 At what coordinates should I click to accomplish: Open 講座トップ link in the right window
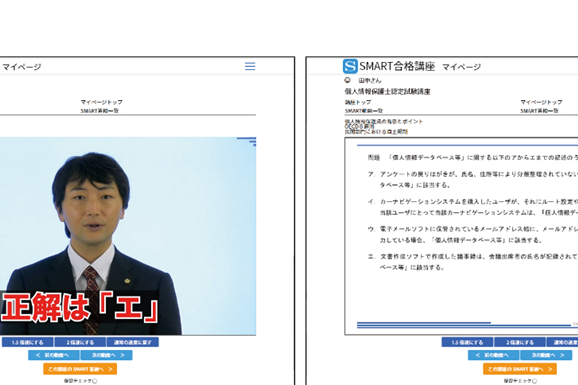click(358, 102)
